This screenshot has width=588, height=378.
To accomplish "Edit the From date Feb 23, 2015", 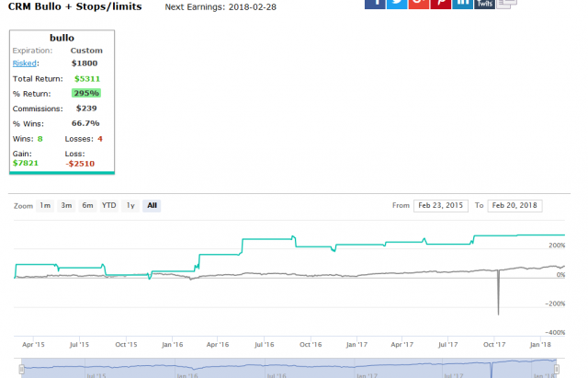I will (441, 206).
